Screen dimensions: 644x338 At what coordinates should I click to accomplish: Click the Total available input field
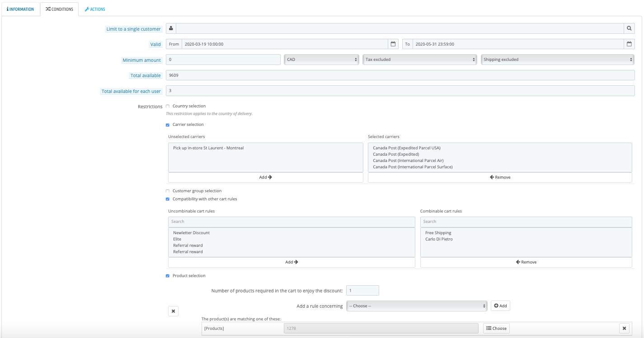[400, 75]
